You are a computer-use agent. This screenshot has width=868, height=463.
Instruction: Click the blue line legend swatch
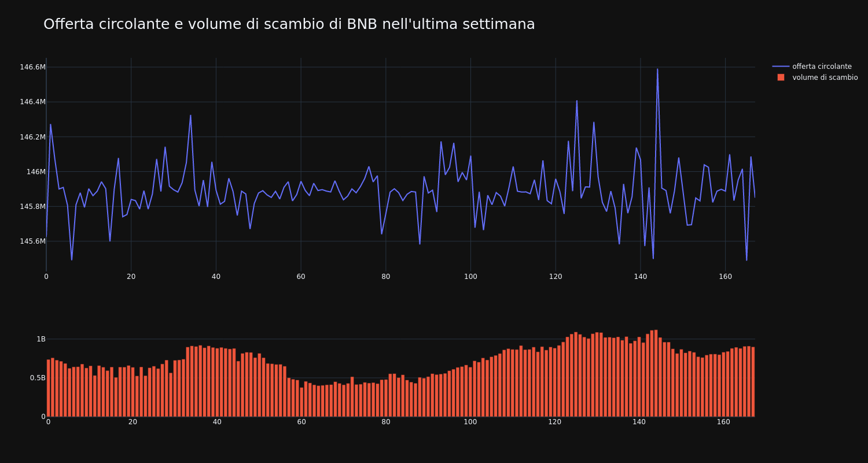(781, 67)
